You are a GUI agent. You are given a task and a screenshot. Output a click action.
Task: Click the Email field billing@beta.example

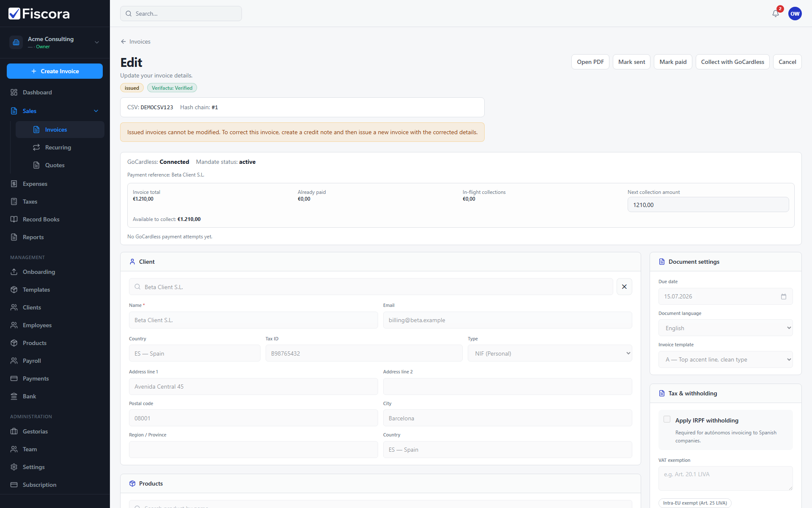(x=507, y=320)
